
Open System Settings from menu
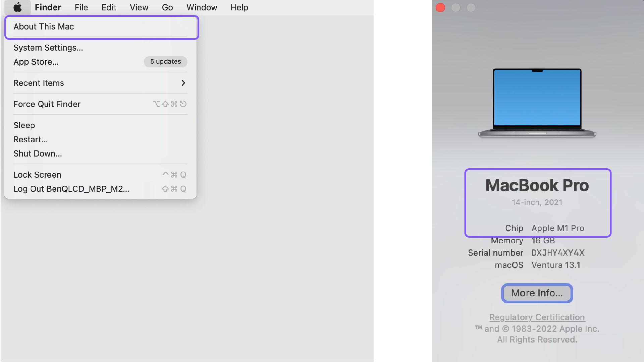click(x=48, y=47)
